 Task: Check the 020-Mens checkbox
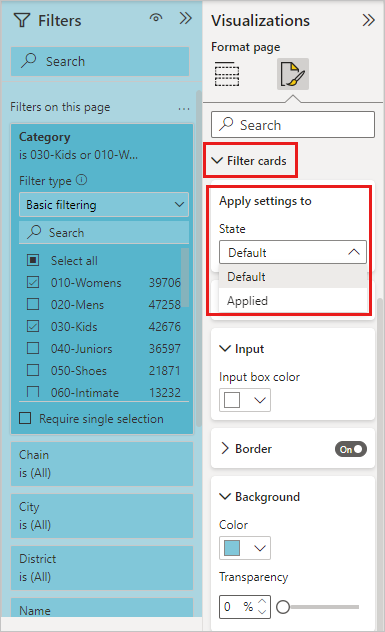(33, 304)
